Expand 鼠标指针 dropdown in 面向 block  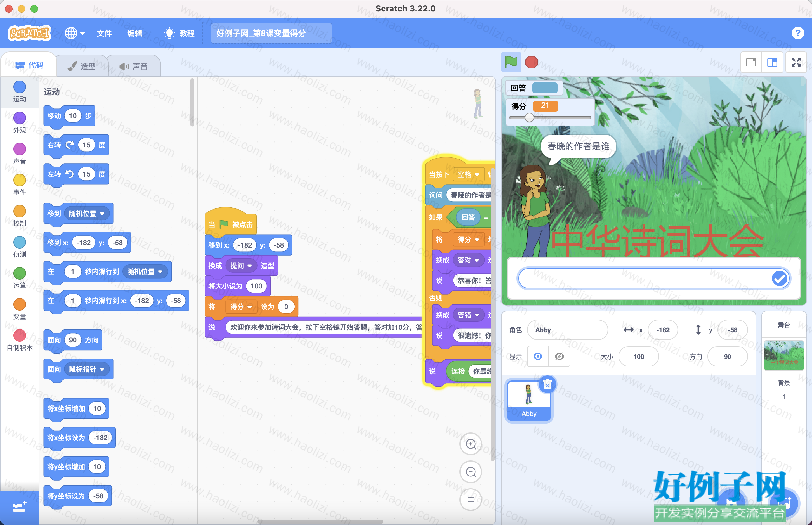pos(87,369)
